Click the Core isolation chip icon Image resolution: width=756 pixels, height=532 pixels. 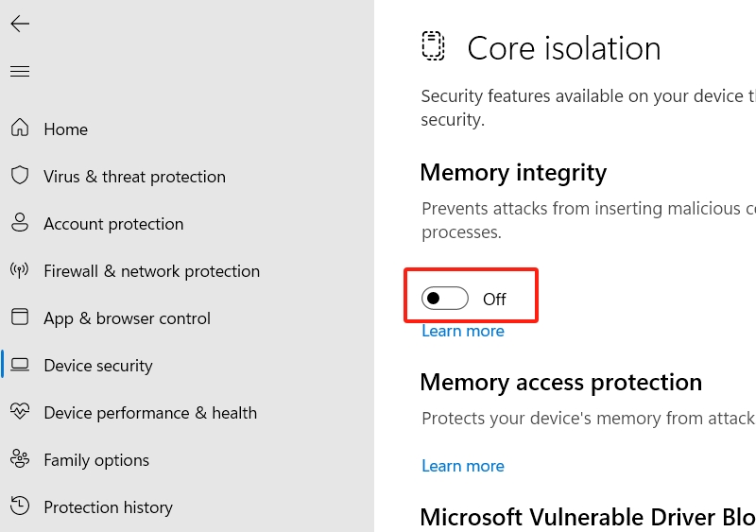tap(433, 47)
